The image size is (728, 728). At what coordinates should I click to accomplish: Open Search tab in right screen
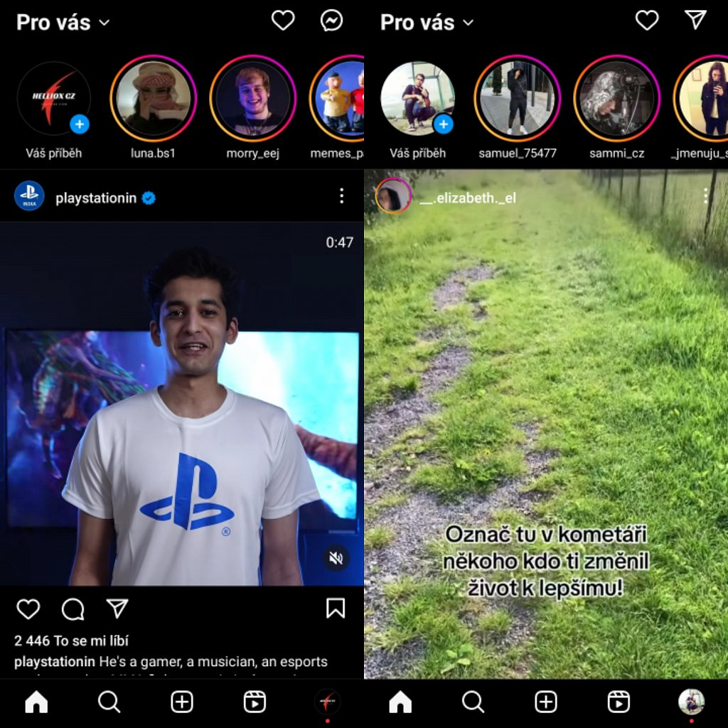click(473, 702)
